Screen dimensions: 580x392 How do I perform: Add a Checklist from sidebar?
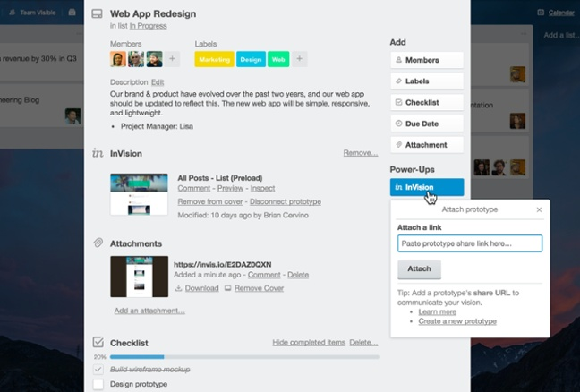tap(427, 102)
